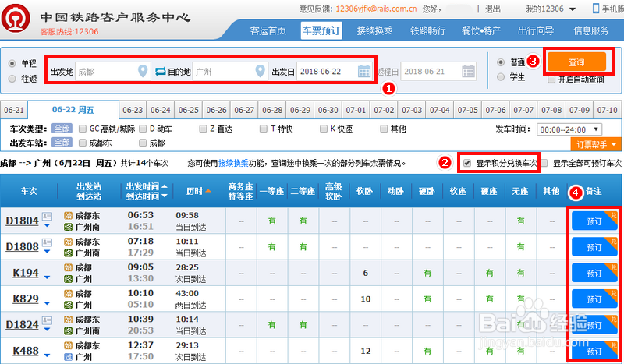The width and height of the screenshot is (624, 364).
Task: Open the 车票预订 navigation tab
Action: point(321,30)
